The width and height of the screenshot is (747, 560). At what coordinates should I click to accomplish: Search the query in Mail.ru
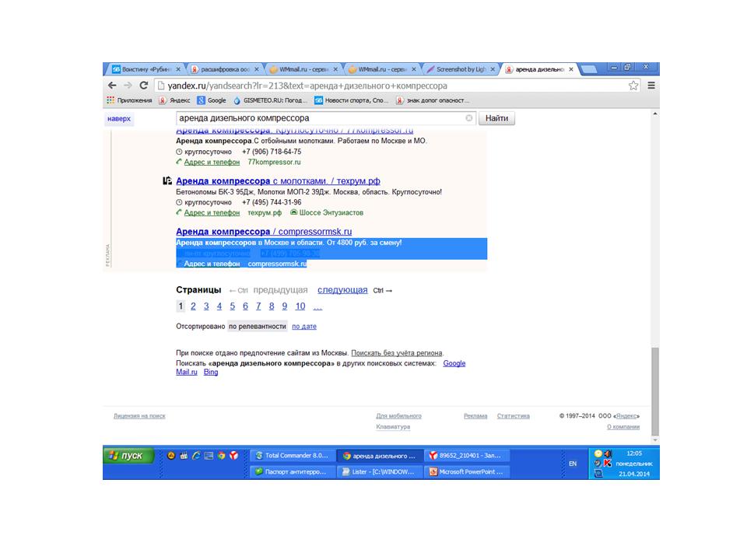(x=186, y=372)
